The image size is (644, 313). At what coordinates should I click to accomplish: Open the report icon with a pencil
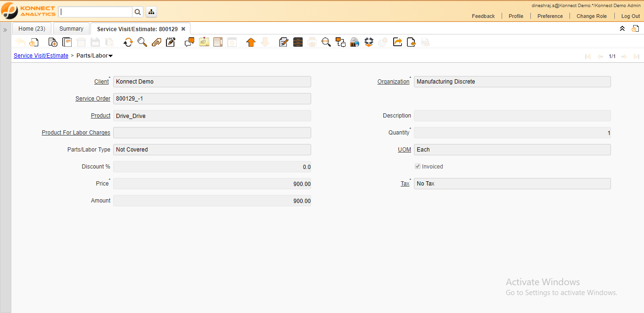(284, 42)
